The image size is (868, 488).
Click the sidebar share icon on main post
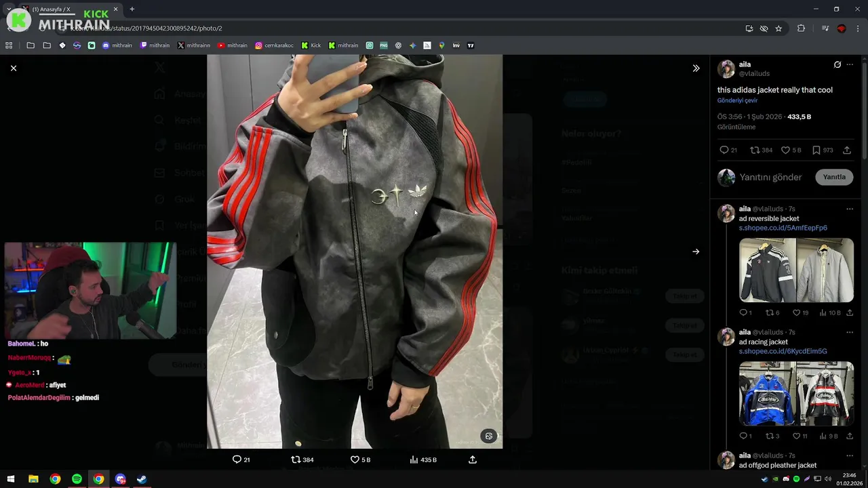(x=847, y=150)
